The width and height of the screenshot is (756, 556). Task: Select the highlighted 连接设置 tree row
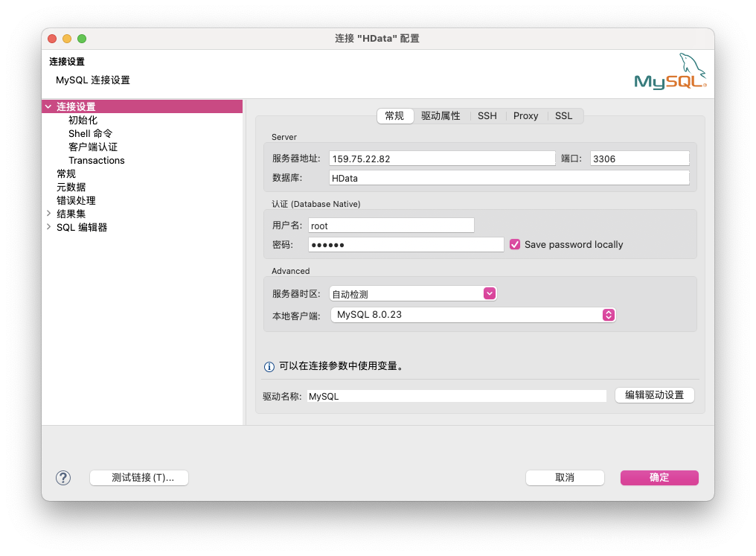click(142, 106)
